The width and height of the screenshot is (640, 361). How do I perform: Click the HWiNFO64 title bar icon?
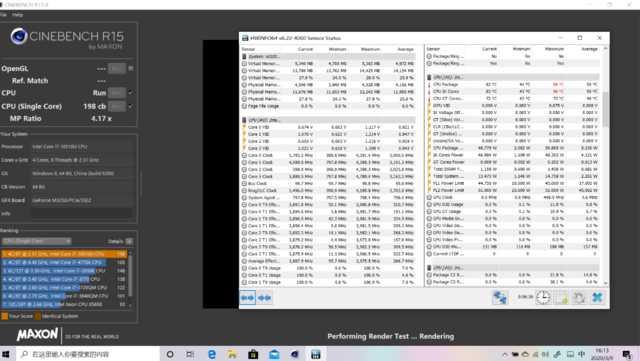[x=245, y=38]
